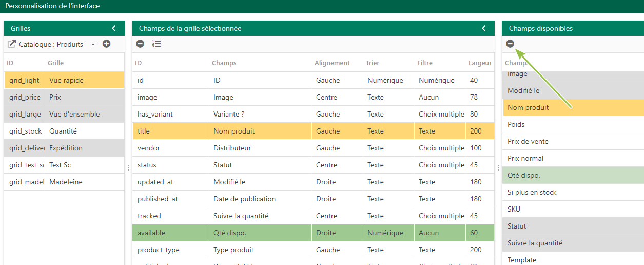Collapse the Grilles panel with its chevron
This screenshot has width=644, height=265.
click(114, 28)
